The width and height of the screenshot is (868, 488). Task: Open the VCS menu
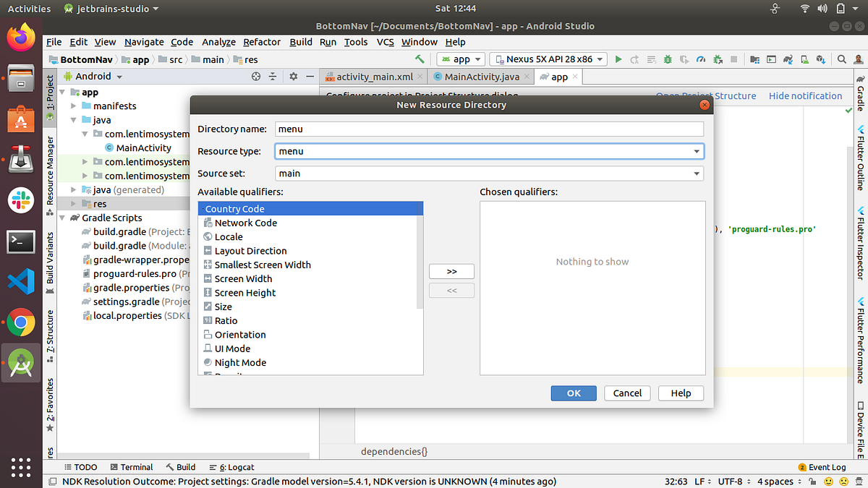[x=385, y=42]
